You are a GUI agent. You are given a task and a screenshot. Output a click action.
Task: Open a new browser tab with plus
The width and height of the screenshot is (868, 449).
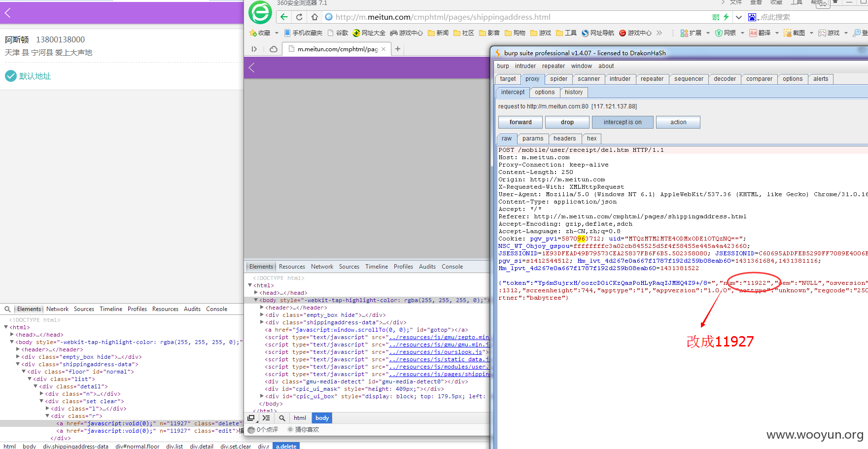coord(398,49)
